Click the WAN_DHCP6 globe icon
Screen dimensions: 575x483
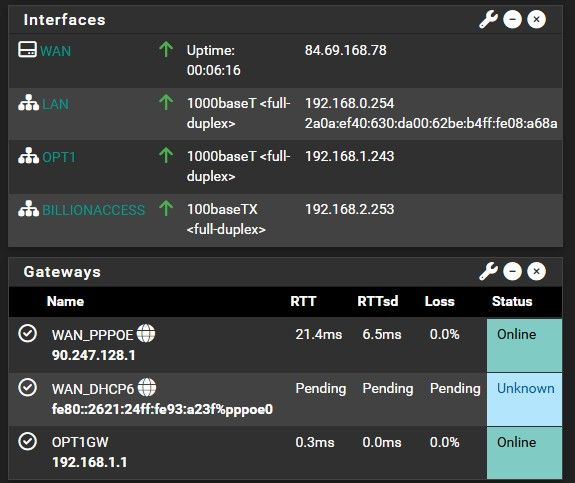point(147,387)
